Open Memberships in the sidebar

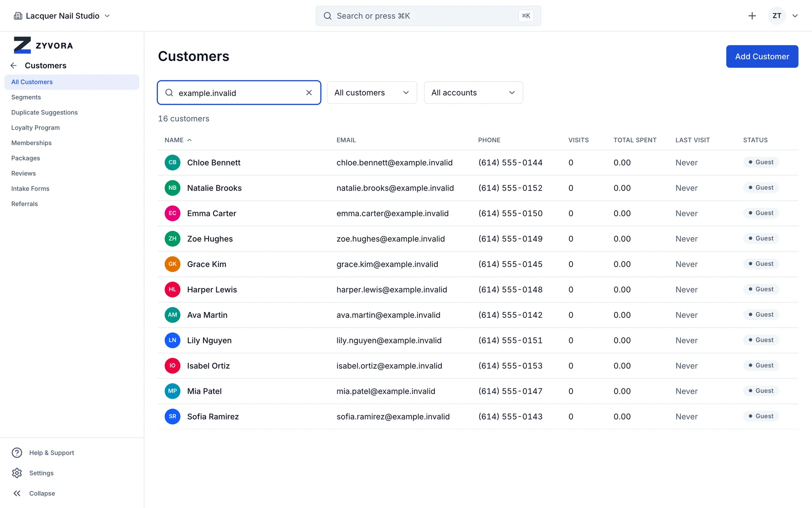click(x=31, y=143)
